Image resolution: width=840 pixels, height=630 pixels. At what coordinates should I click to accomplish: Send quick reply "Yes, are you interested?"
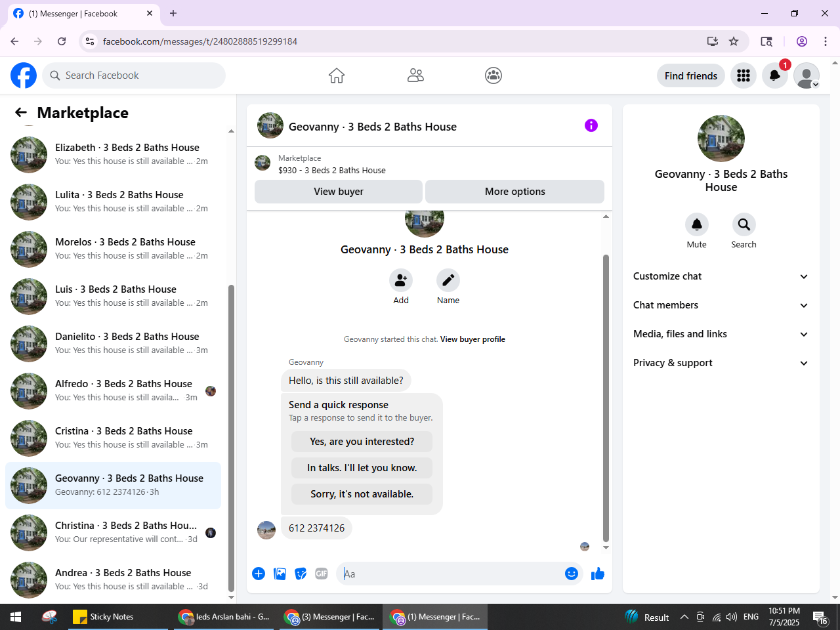pyautogui.click(x=362, y=442)
